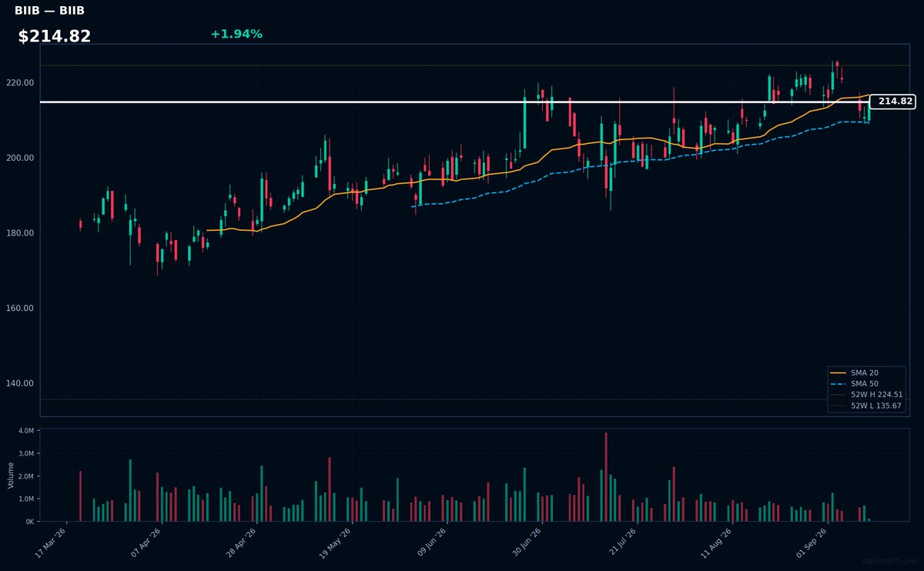This screenshot has height=571, width=924.
Task: Click the 28 Apr '26 date label
Action: 241,543
